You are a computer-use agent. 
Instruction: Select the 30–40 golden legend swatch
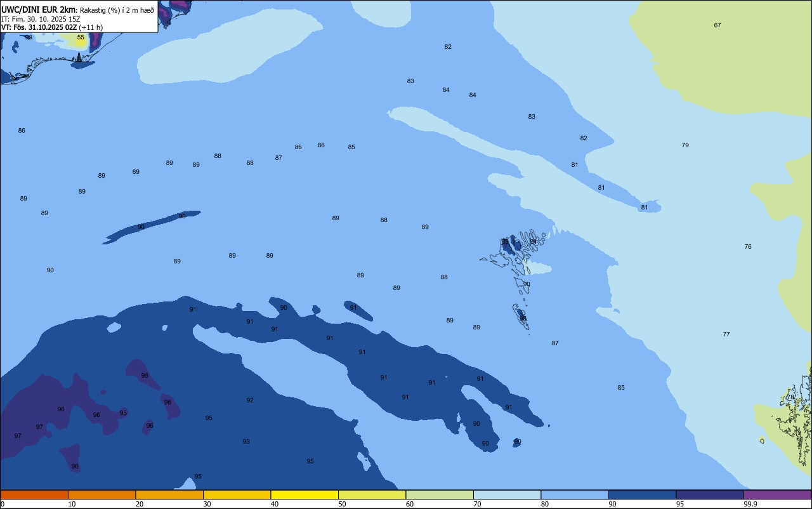237,494
